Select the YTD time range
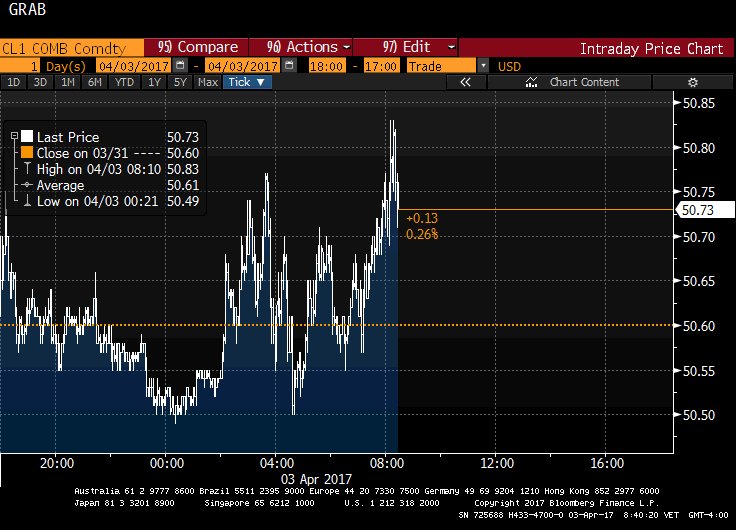Image resolution: width=736 pixels, height=530 pixels. [124, 82]
